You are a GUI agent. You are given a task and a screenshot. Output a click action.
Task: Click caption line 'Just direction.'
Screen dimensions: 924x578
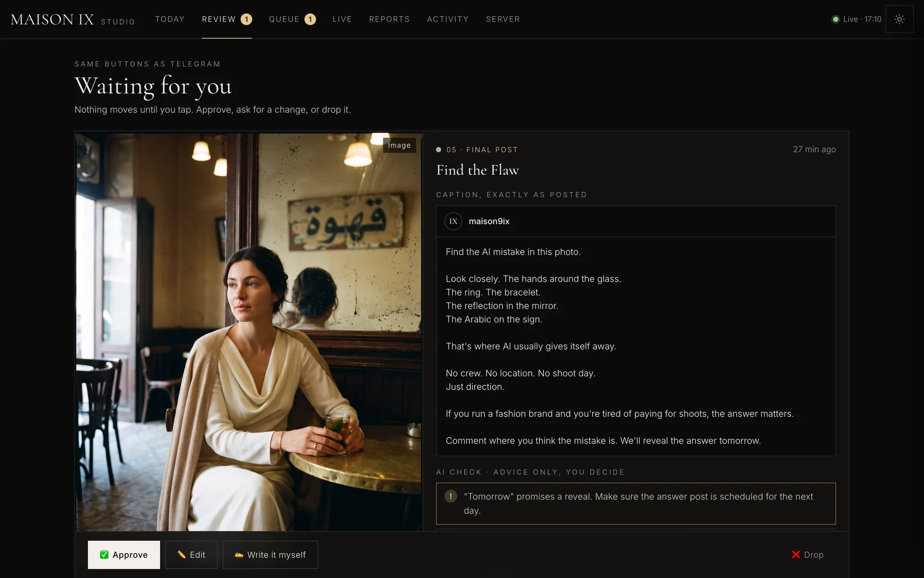(x=475, y=387)
